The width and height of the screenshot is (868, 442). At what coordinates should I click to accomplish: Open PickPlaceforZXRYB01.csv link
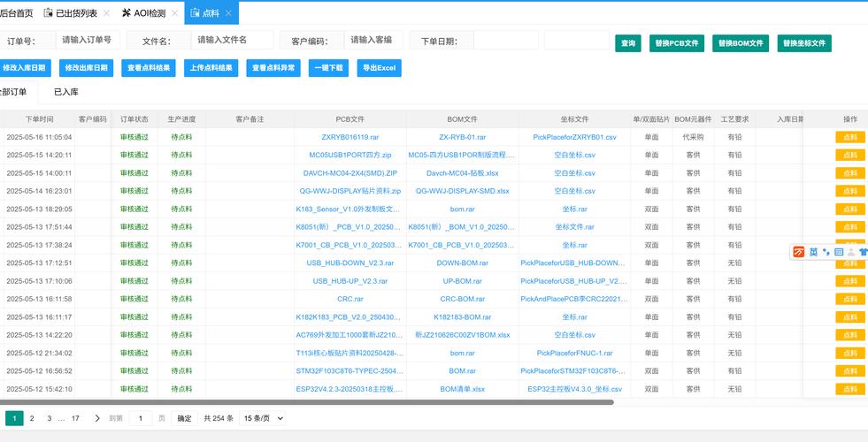pos(574,137)
